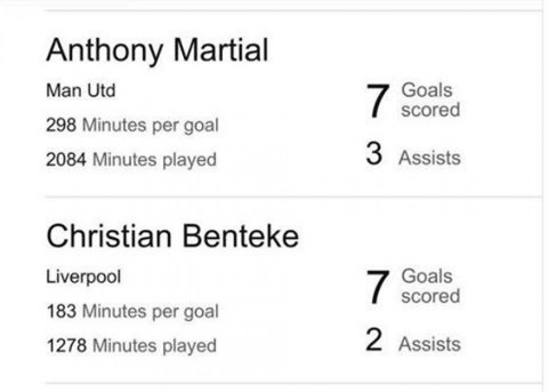Select Benteke's 7 goals number

tap(378, 287)
